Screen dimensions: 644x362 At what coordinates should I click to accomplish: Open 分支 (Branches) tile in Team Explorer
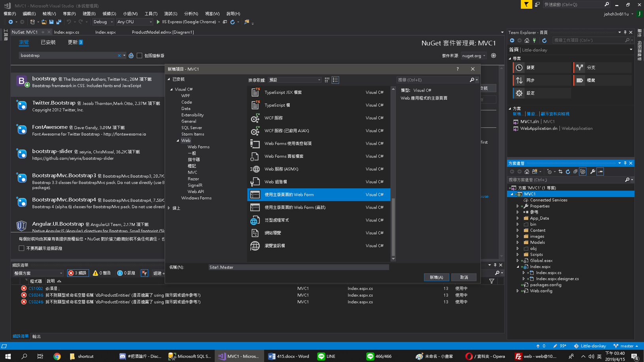click(602, 68)
